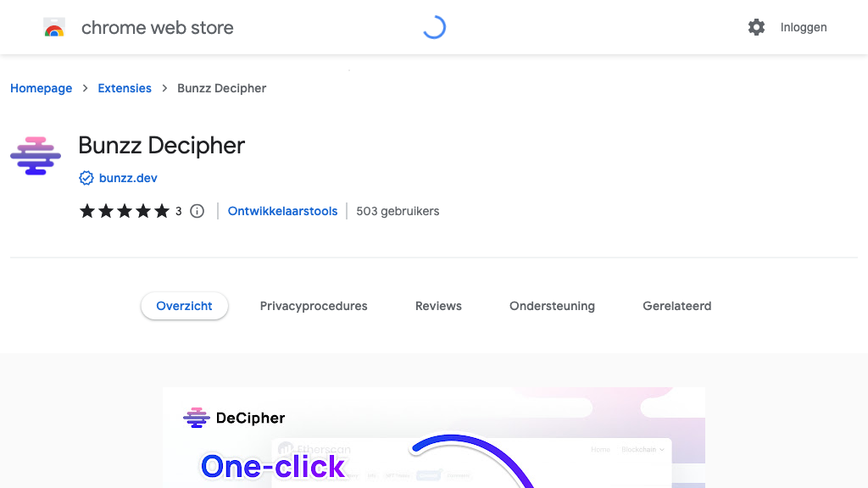Click the chrome web store title text
Viewport: 868px width, 488px height.
(x=157, y=28)
